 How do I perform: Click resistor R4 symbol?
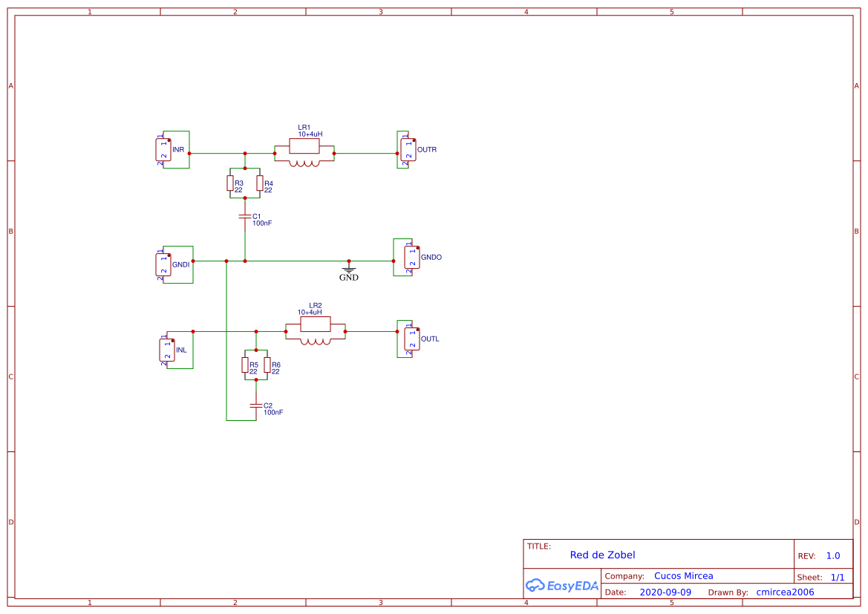(260, 183)
